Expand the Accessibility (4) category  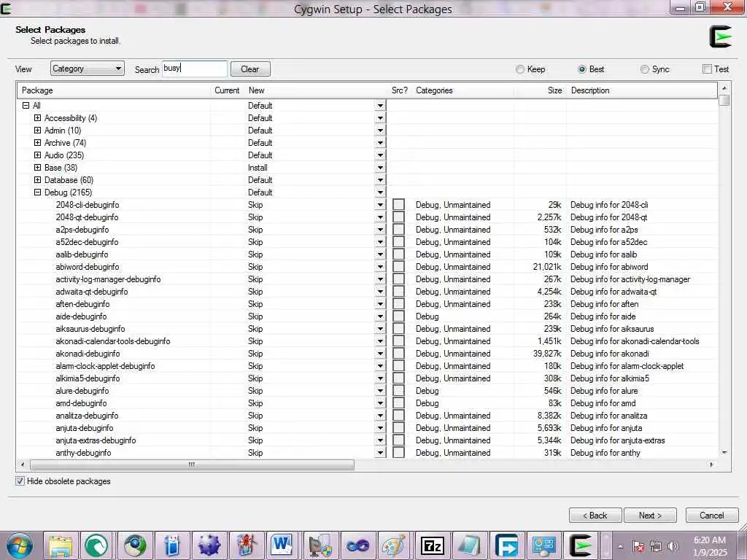[38, 117]
